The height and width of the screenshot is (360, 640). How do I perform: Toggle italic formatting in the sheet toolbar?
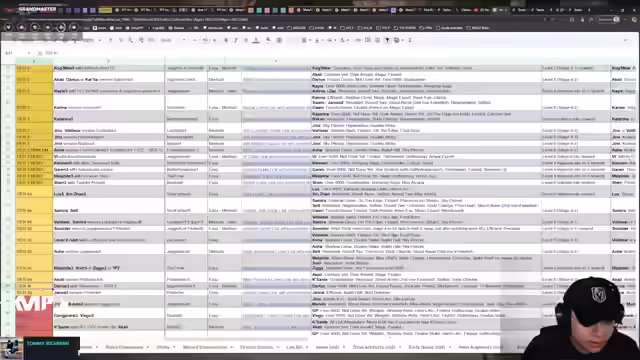pos(236,40)
